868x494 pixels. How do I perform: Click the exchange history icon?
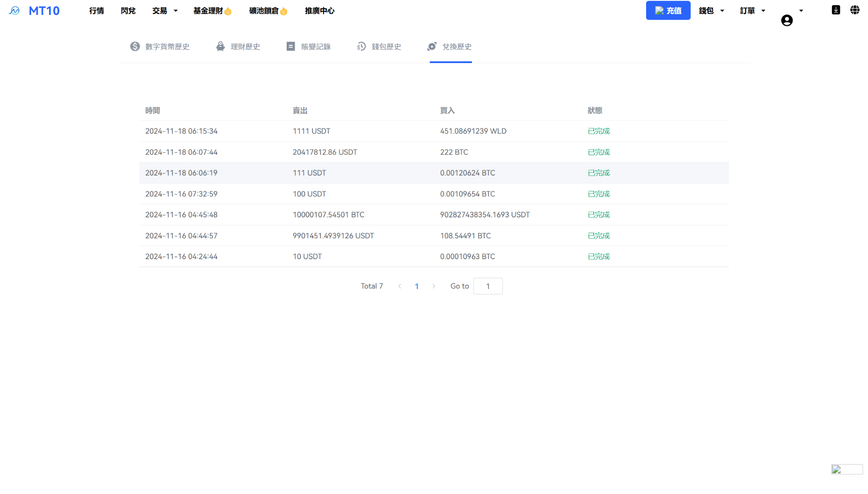(432, 46)
